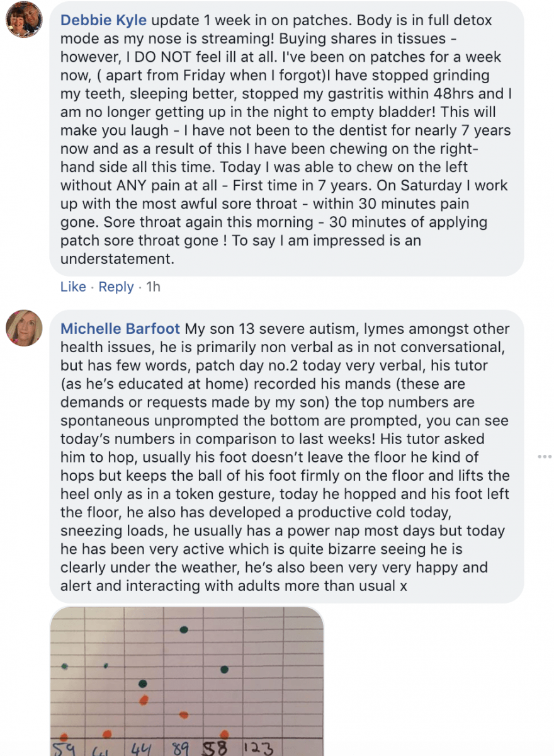Screen dimensions: 554x756
Task: Click the orange dot above number 89
Action: 183,714
